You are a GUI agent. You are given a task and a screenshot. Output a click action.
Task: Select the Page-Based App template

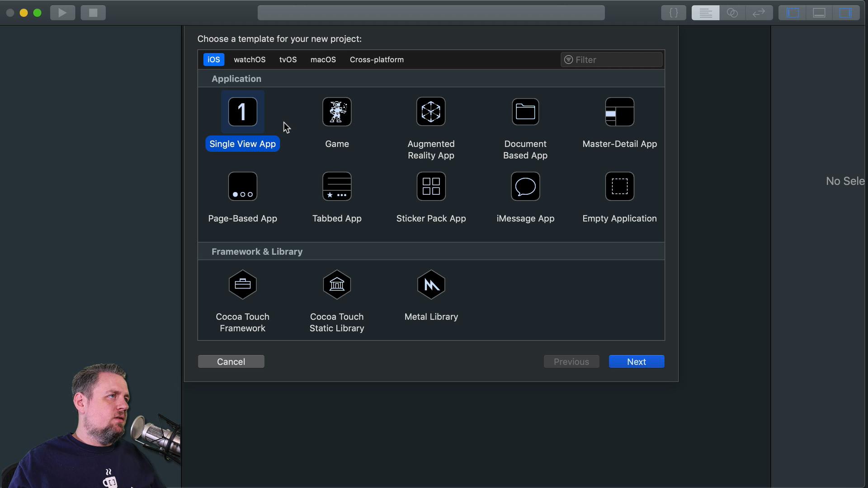243,186
